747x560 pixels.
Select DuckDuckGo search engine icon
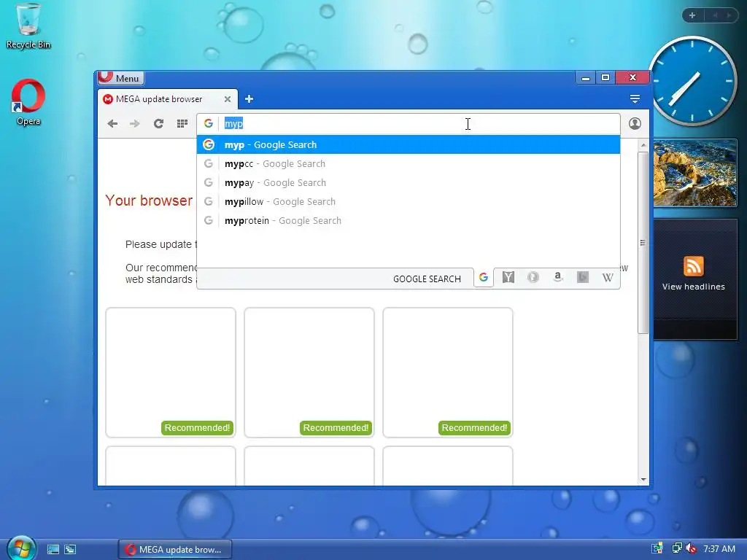(533, 277)
